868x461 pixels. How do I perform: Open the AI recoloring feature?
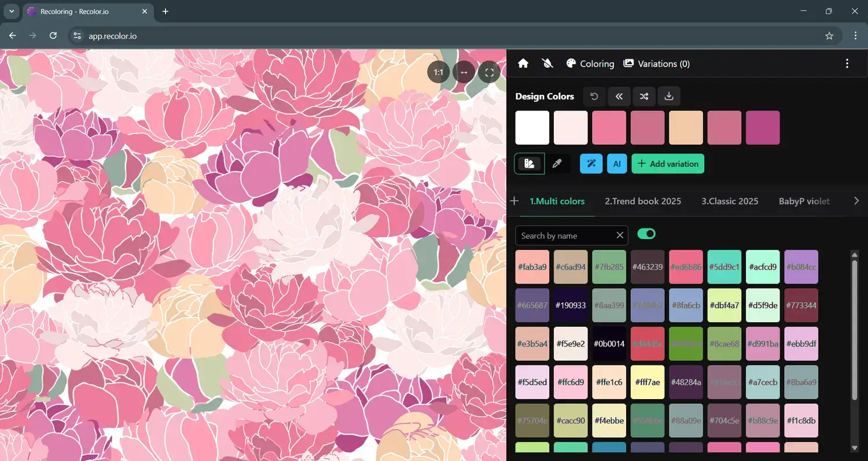pos(616,164)
